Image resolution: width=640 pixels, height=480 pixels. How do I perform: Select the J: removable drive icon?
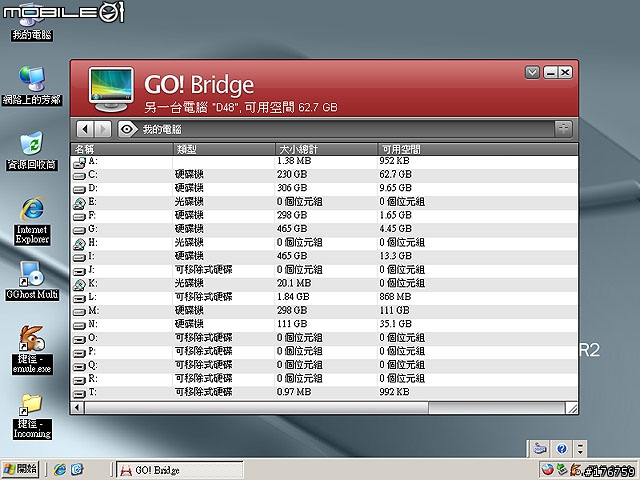click(x=79, y=271)
